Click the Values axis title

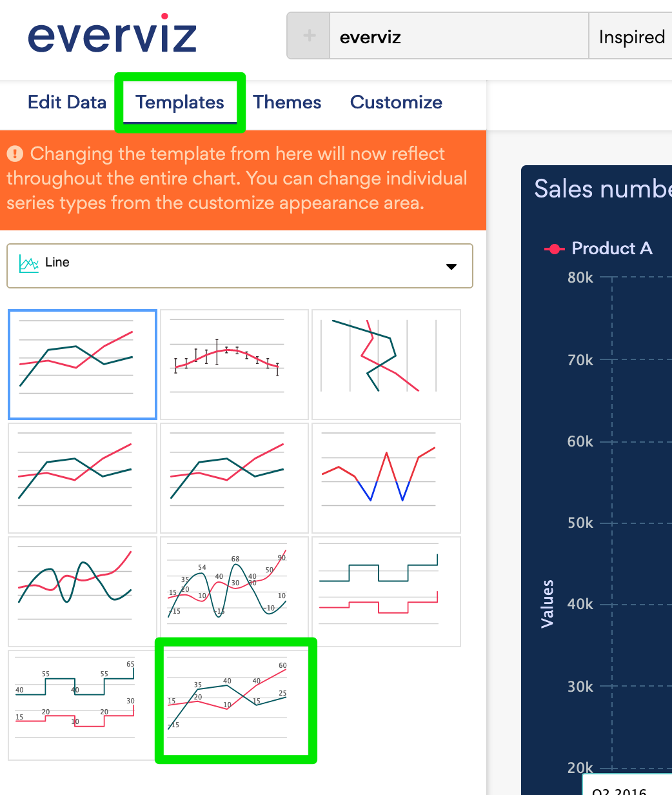(548, 604)
